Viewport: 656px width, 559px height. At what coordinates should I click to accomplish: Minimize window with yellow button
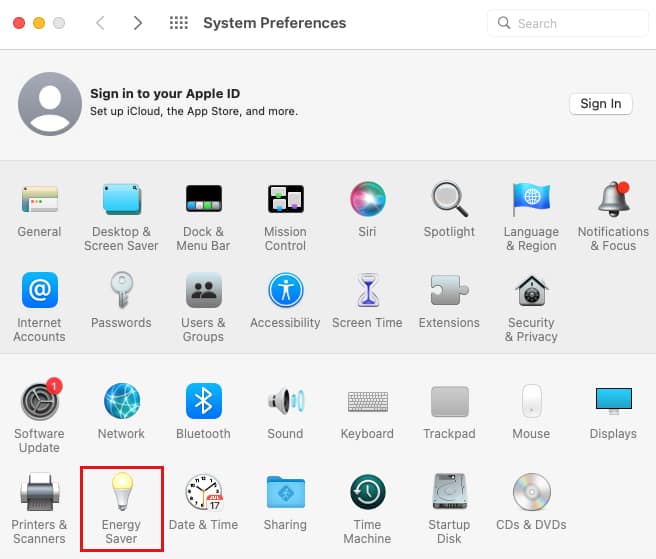[39, 23]
